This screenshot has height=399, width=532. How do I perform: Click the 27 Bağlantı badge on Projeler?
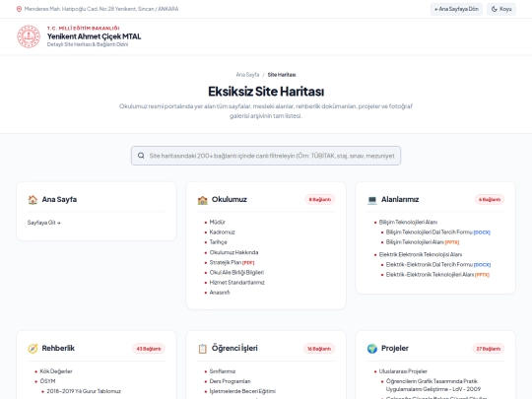pos(489,349)
